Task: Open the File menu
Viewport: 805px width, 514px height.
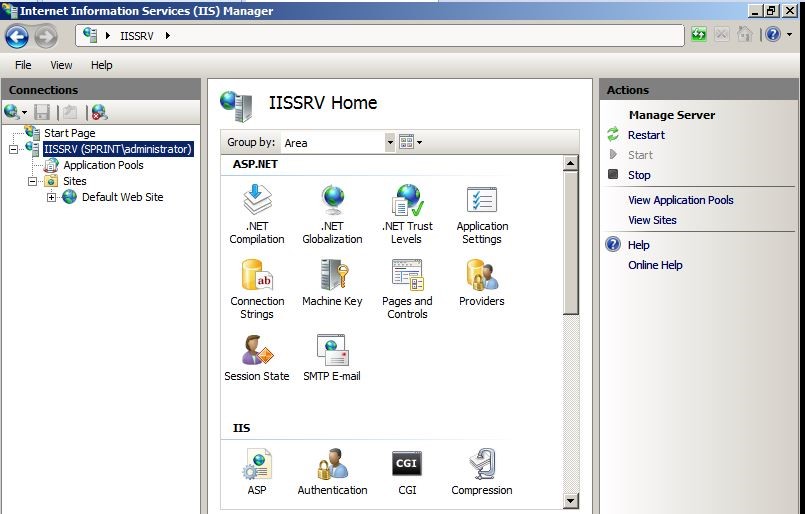Action: (x=23, y=65)
